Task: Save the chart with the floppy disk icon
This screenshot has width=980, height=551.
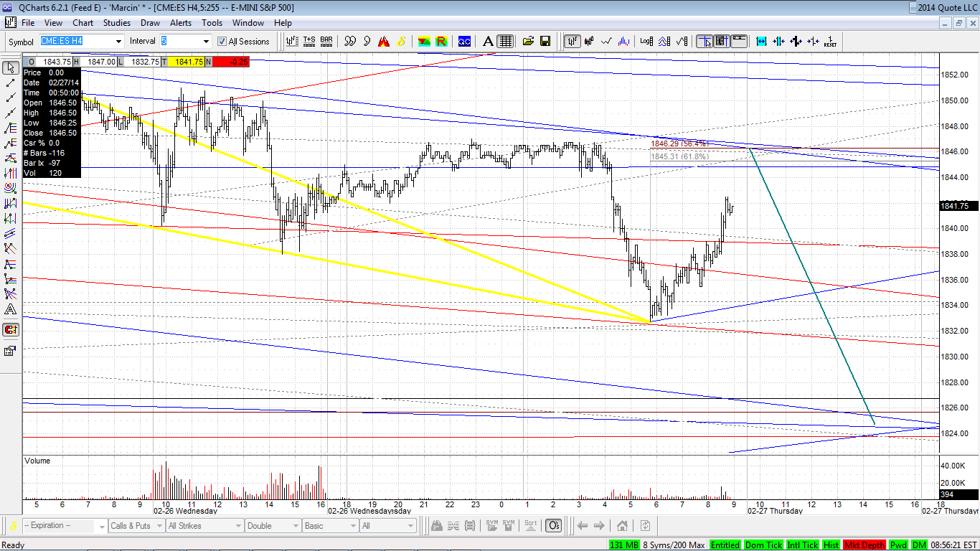Action: tap(545, 41)
